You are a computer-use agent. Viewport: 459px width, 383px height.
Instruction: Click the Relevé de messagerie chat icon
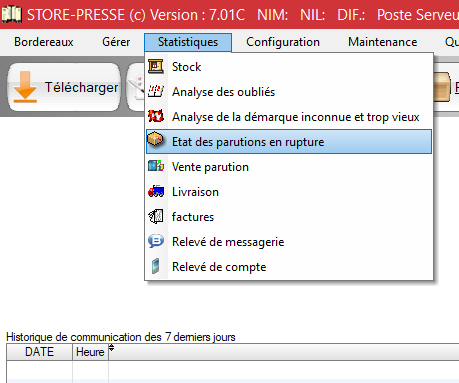pyautogui.click(x=156, y=241)
